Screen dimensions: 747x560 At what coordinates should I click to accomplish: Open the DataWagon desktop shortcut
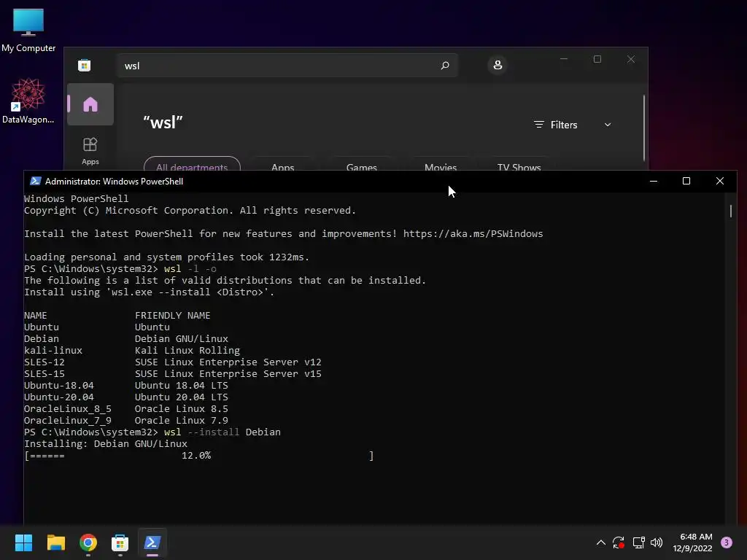pyautogui.click(x=28, y=101)
